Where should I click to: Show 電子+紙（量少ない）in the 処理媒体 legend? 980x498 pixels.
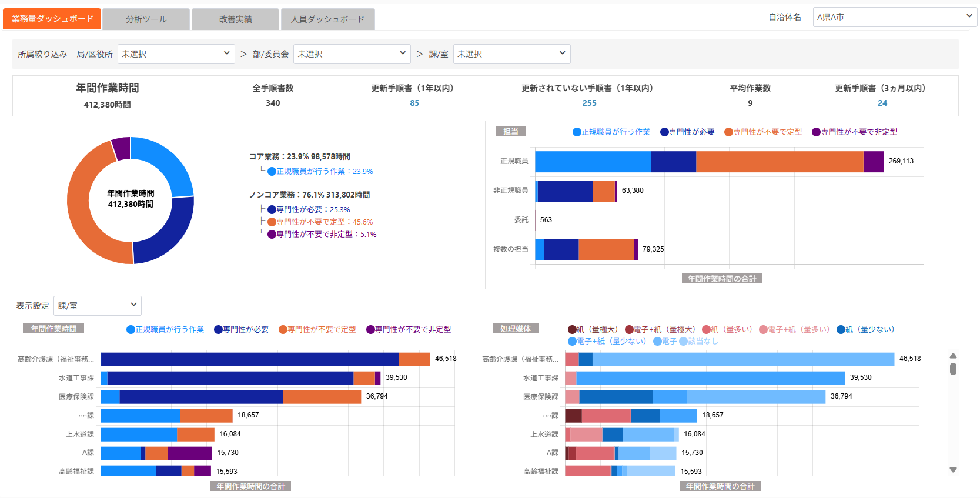(x=607, y=341)
